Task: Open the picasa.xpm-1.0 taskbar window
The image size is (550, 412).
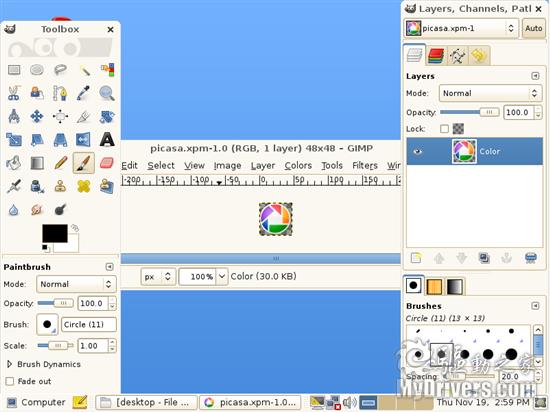Action: coord(250,402)
